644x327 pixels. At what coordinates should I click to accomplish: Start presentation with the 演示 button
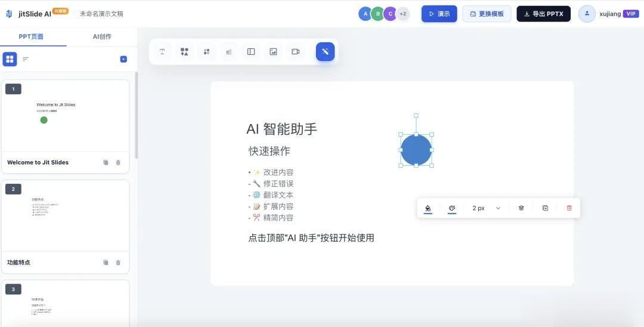tap(439, 14)
